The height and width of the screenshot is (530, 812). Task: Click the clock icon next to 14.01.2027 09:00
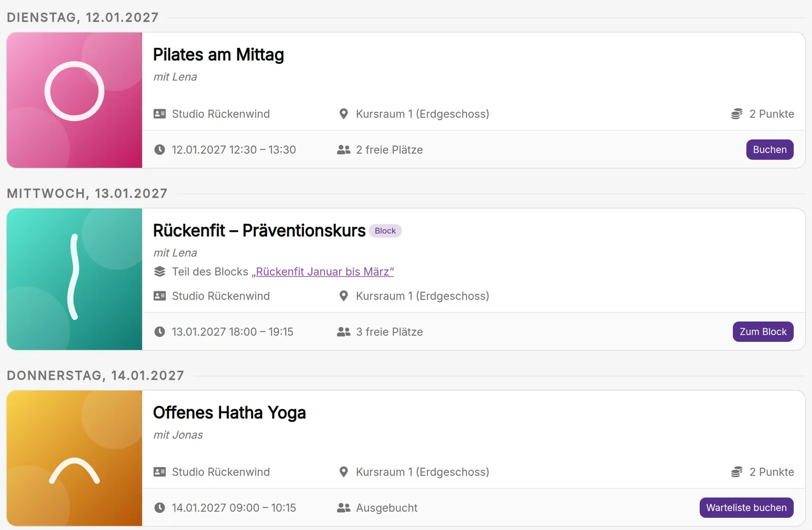point(159,508)
